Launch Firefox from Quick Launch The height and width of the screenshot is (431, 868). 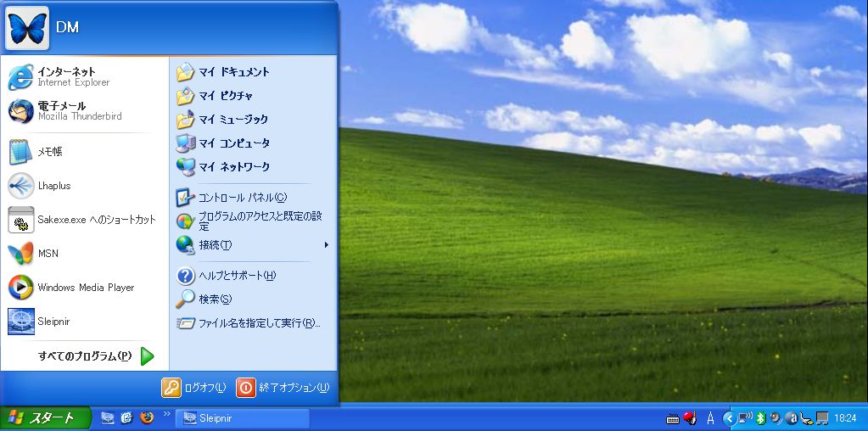147,417
